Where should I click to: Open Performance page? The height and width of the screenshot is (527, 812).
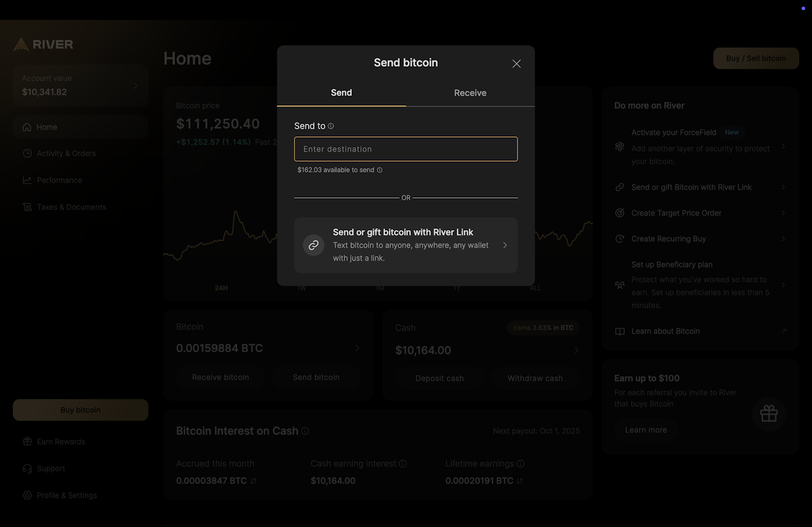(x=80, y=180)
